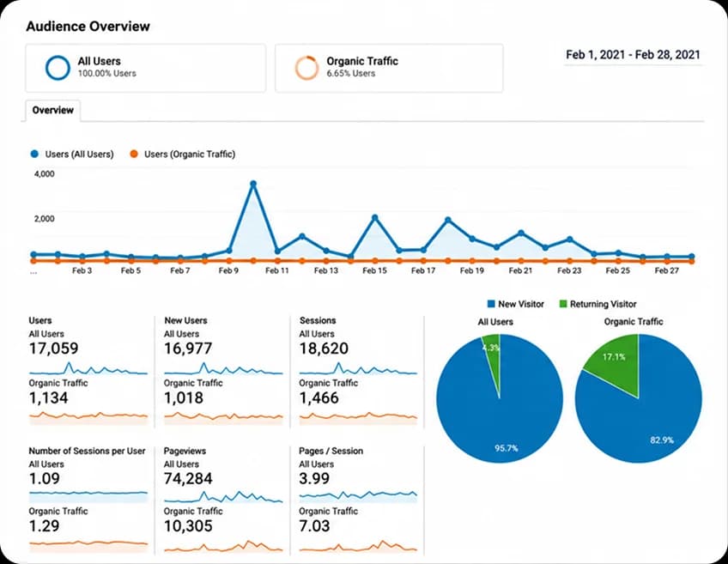This screenshot has height=564, width=728.
Task: Click the Sessions metric title
Action: (x=318, y=321)
